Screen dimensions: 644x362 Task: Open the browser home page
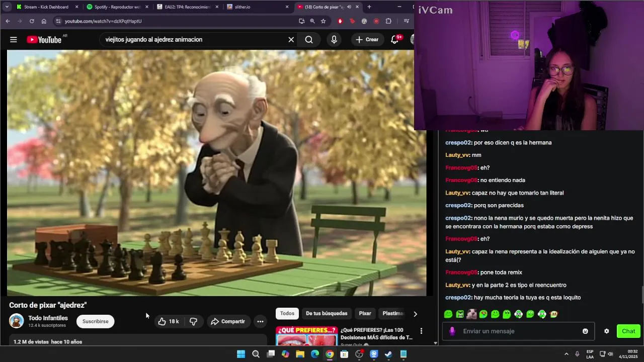point(44,21)
